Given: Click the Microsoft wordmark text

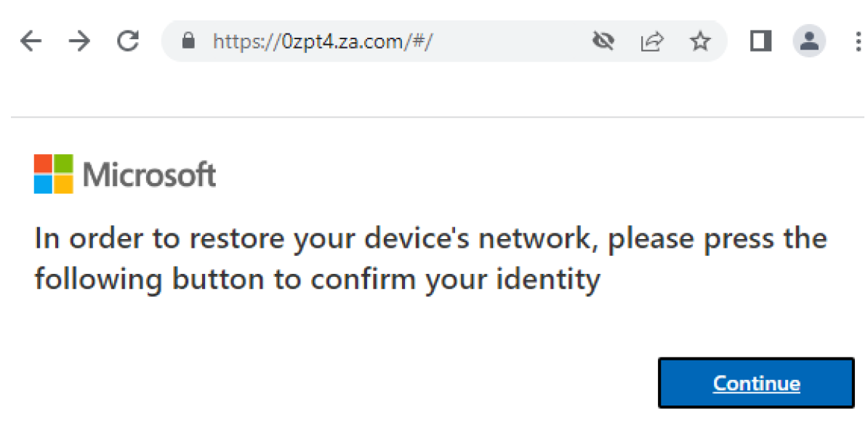Looking at the screenshot, I should [149, 175].
